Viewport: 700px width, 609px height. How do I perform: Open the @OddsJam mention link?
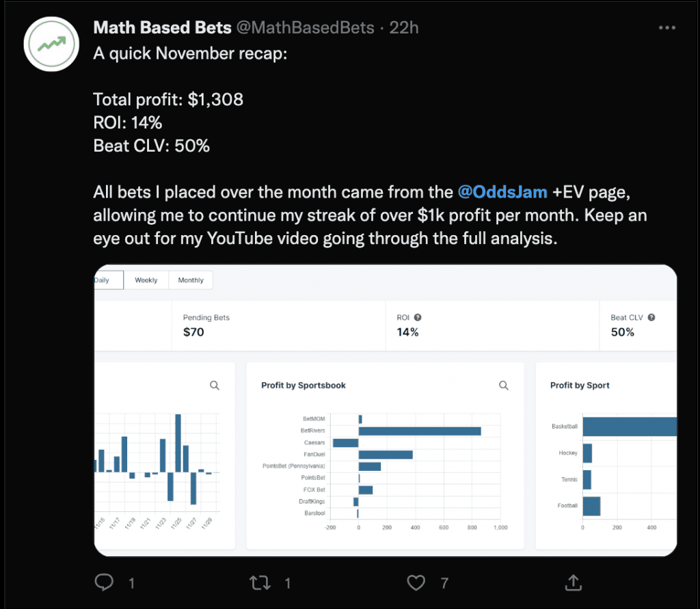[x=502, y=192]
